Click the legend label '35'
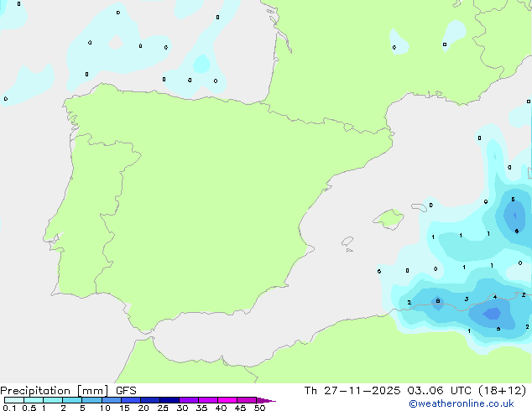The image size is (532, 411). (x=201, y=408)
